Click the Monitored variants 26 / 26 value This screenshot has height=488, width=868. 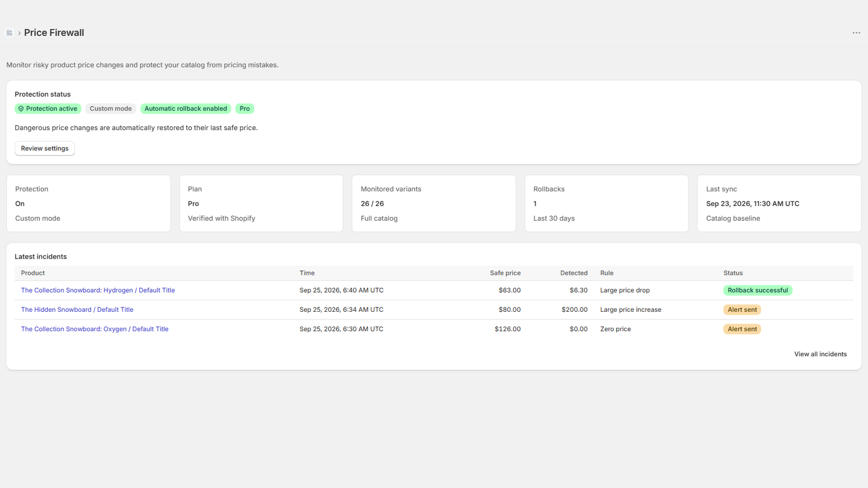[372, 204]
